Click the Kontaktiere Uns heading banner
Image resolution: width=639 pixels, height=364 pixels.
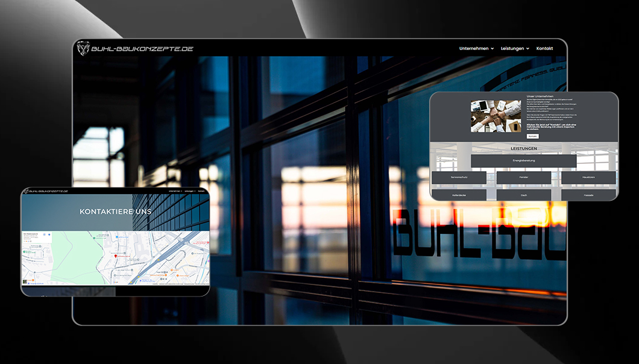pos(115,212)
